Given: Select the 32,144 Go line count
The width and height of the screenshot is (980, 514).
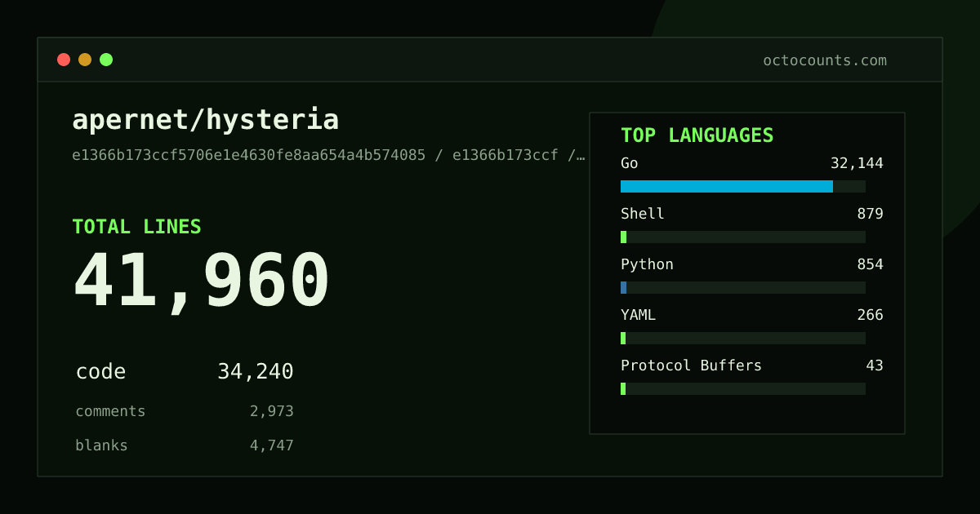Looking at the screenshot, I should pos(857,163).
